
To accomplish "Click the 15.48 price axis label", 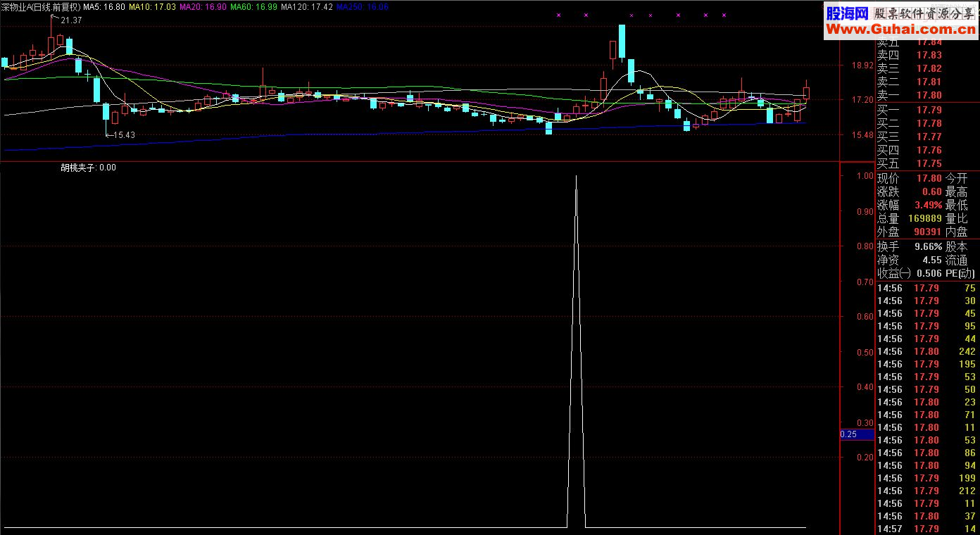I will [x=862, y=134].
